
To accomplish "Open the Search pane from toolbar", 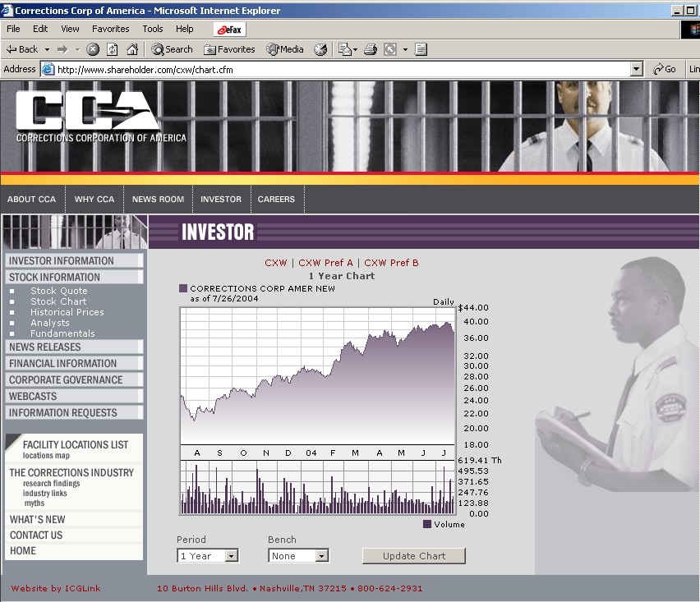I will click(173, 49).
